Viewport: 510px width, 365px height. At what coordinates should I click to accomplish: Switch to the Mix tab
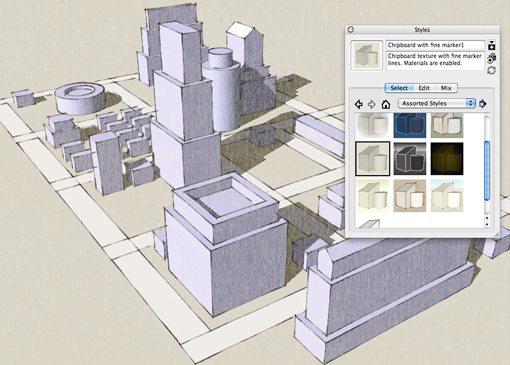coord(446,88)
